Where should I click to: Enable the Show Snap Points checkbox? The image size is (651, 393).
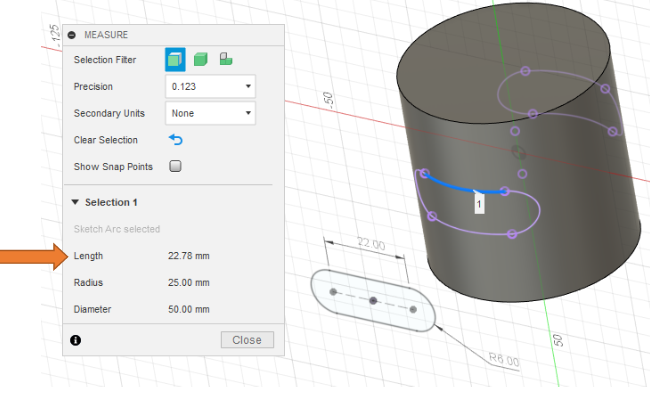[x=175, y=166]
